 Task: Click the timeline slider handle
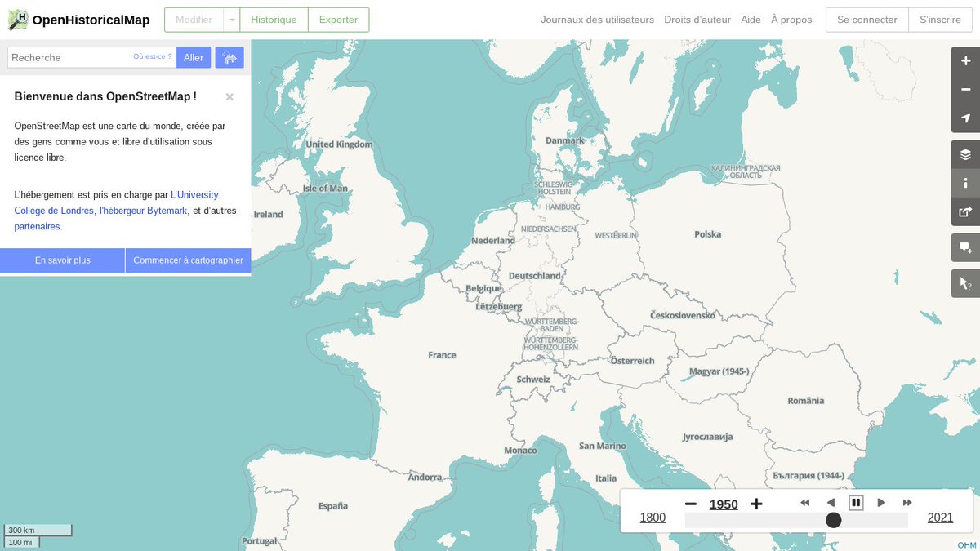833,520
